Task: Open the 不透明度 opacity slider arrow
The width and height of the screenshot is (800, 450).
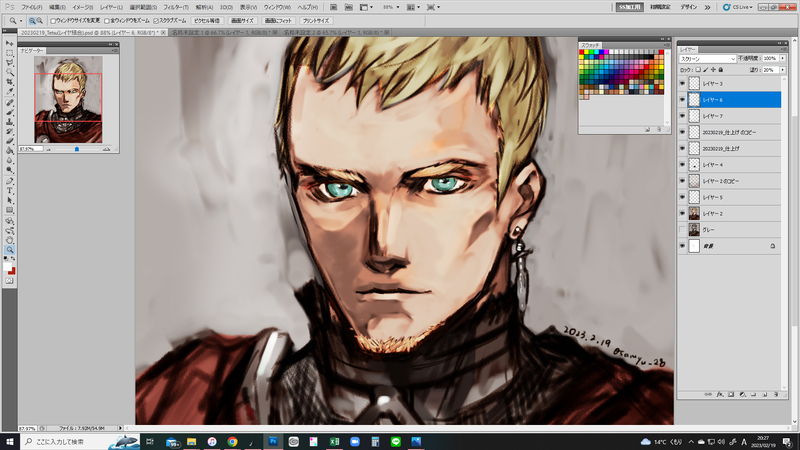Action: point(783,59)
